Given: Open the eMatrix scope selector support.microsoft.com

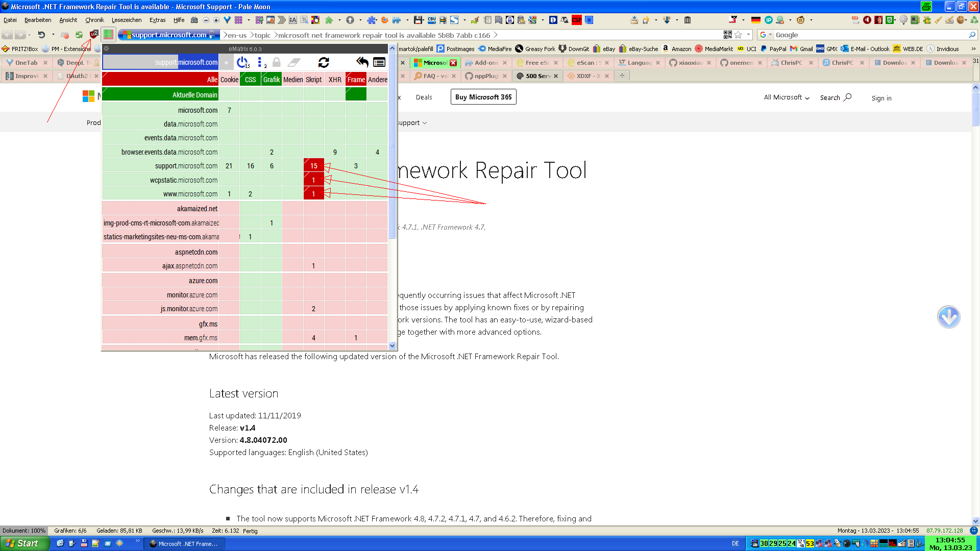Looking at the screenshot, I should click(160, 62).
